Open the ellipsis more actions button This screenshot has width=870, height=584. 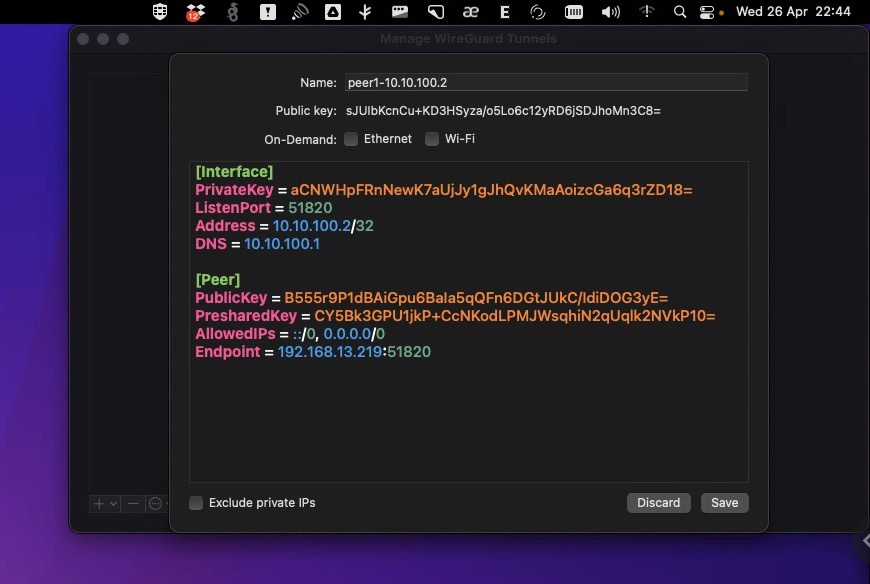(x=155, y=504)
